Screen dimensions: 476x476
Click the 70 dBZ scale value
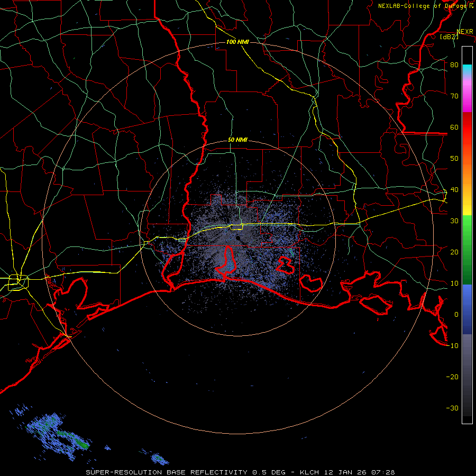tap(454, 96)
